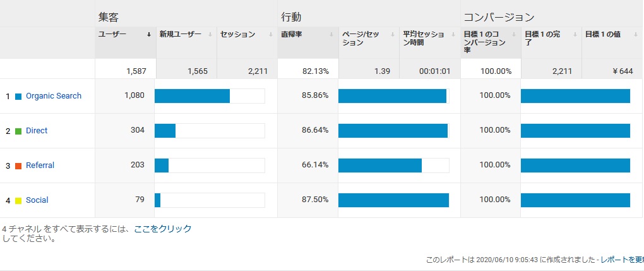This screenshot has height=271, width=644.
Task: Sort by ユーザー column arrow
Action: [x=148, y=35]
